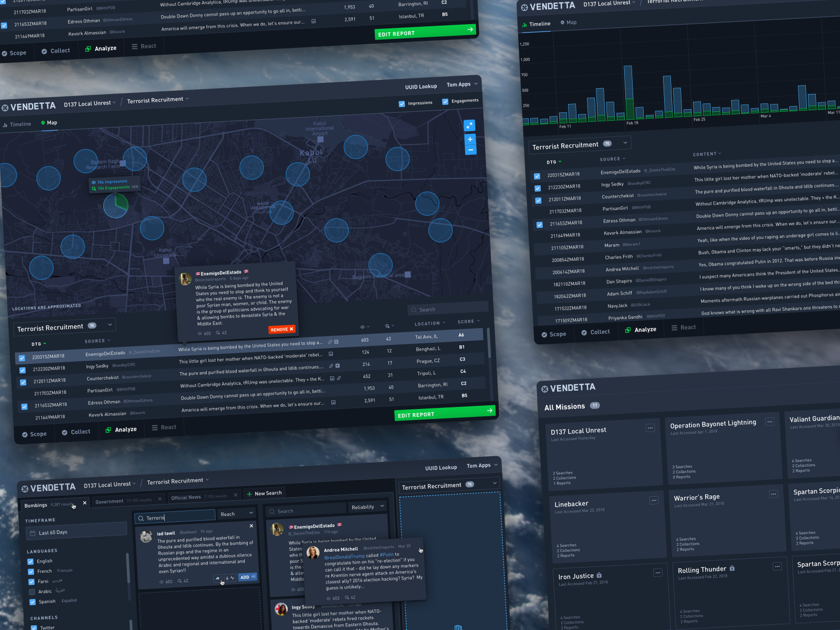This screenshot has width=840, height=630.
Task: Close the Official News tab in search window
Action: click(x=235, y=495)
